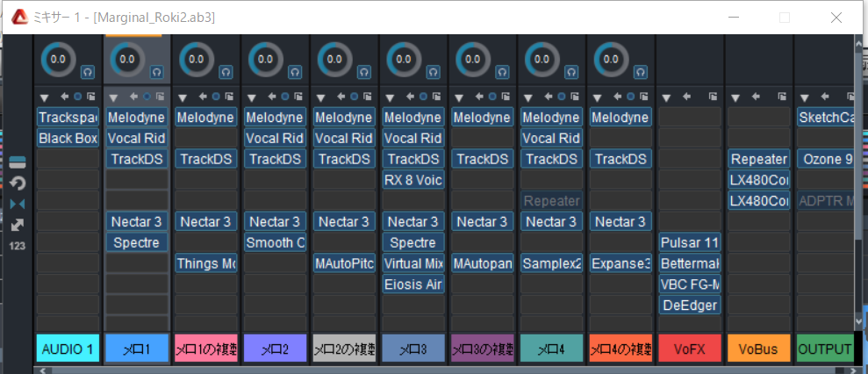This screenshot has width=868, height=374.
Task: Click the narrow-width inward triangles sidebar icon
Action: click(18, 204)
